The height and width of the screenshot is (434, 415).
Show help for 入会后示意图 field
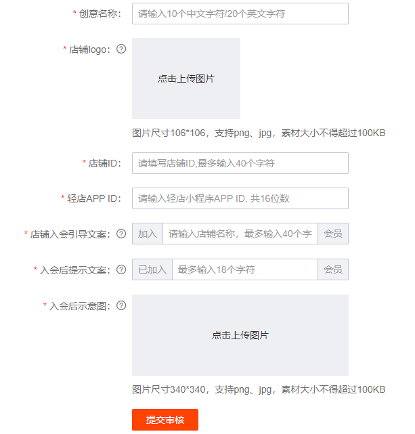121,305
